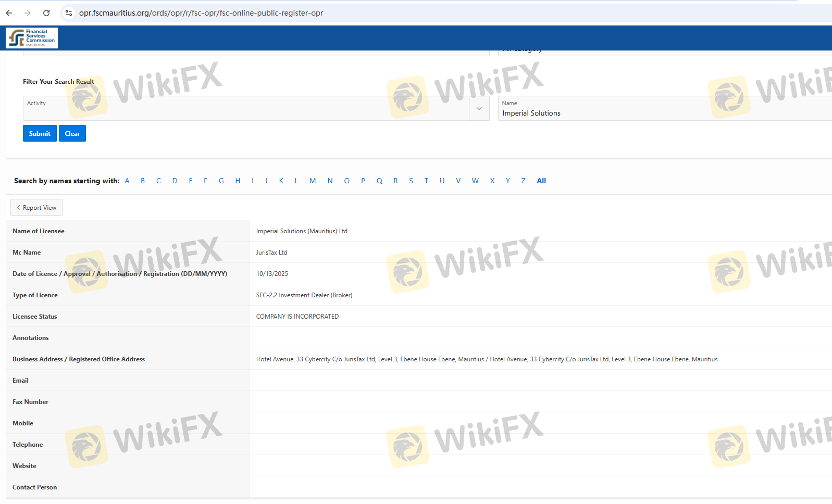Show All names in alphabet filter
The image size is (832, 504).
point(541,181)
